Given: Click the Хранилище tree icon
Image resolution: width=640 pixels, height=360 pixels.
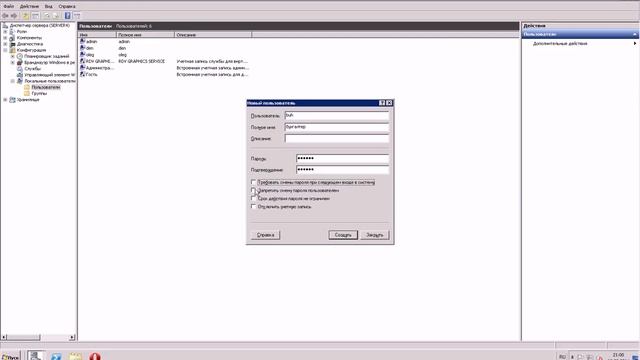Looking at the screenshot, I should point(12,100).
